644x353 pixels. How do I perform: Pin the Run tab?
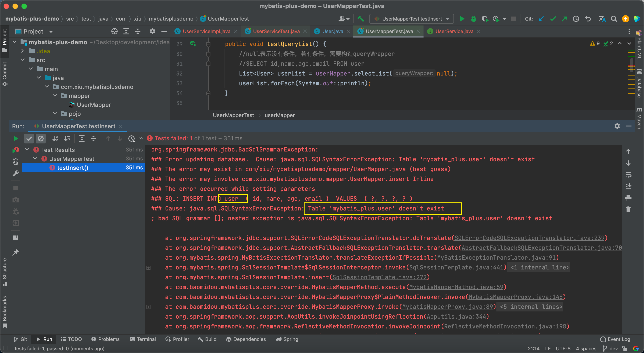[x=15, y=252]
